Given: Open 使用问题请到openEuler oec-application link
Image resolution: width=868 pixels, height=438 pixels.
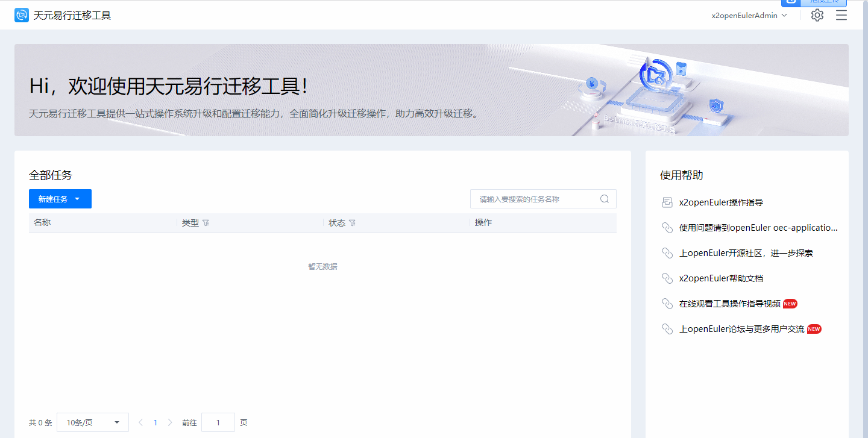Looking at the screenshot, I should coord(758,228).
